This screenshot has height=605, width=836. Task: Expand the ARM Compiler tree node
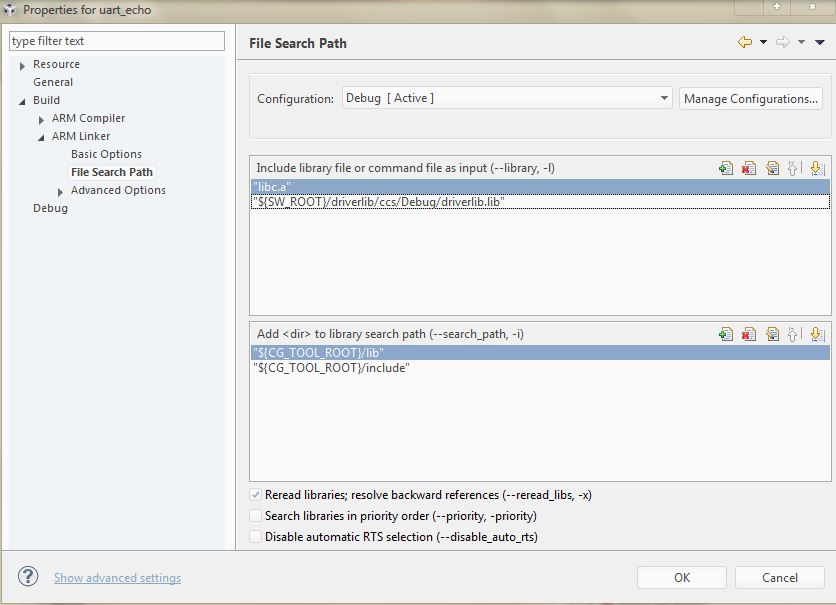[x=41, y=119]
